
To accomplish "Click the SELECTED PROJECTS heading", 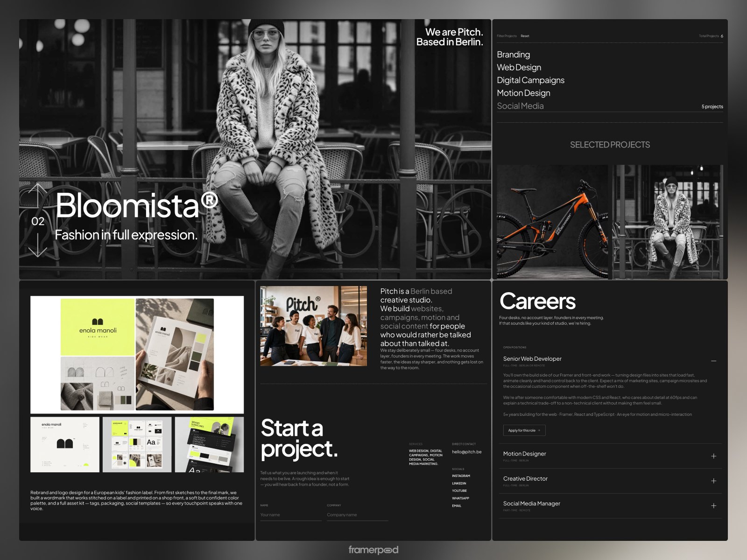I will pos(610,145).
